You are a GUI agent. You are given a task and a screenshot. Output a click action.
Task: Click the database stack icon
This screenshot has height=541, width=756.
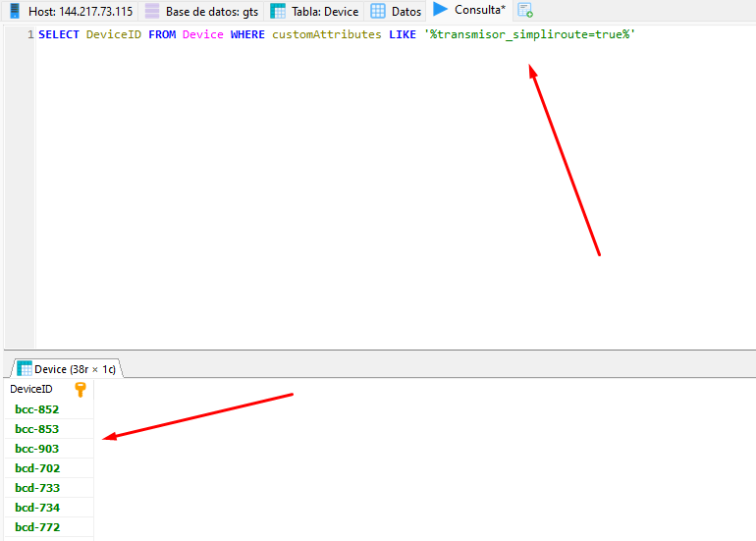152,12
